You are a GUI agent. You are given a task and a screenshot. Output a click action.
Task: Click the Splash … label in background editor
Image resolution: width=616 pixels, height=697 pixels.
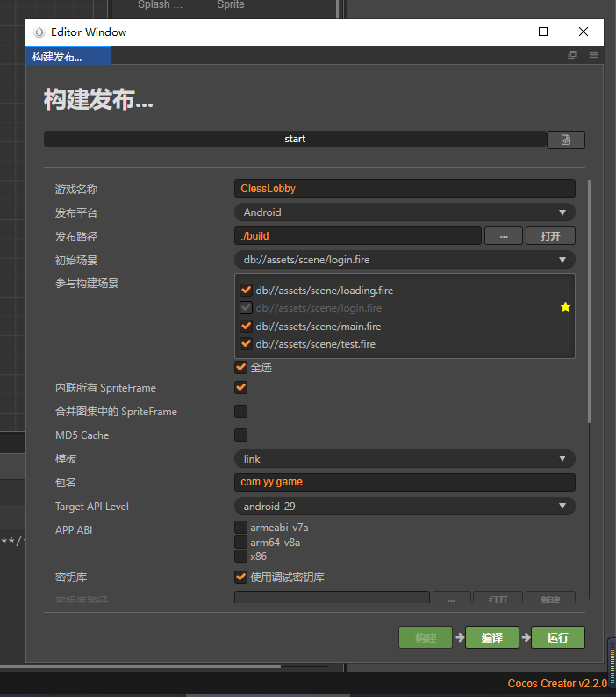pyautogui.click(x=160, y=4)
